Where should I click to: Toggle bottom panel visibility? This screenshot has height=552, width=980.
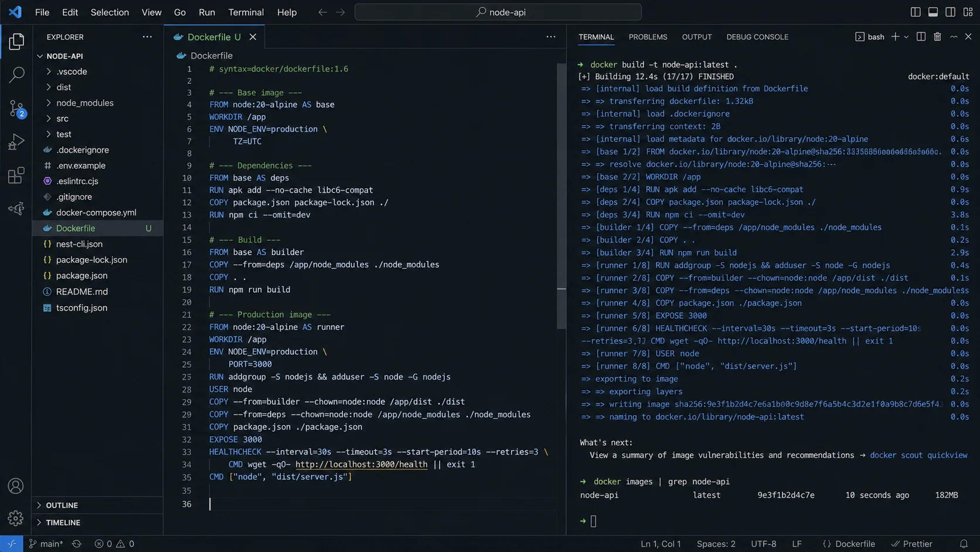coord(933,12)
